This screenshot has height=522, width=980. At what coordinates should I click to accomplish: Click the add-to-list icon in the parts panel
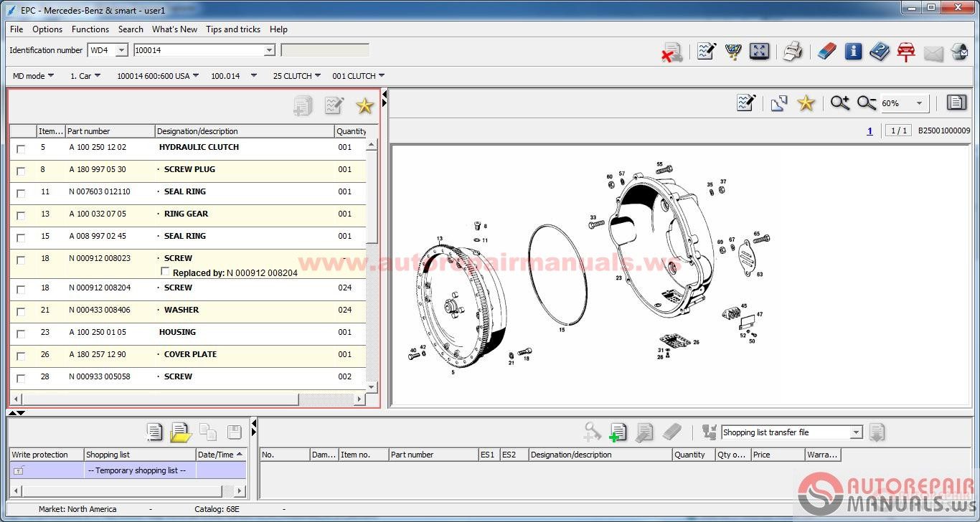click(x=303, y=106)
